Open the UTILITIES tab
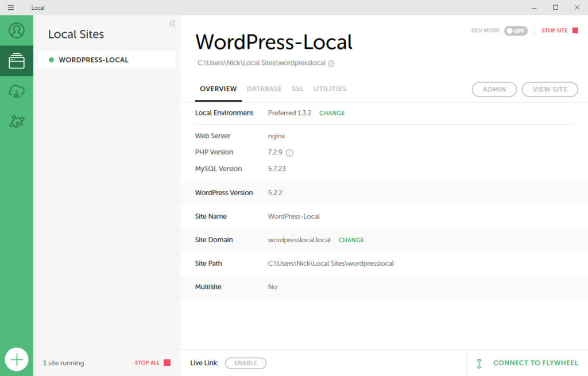This screenshot has width=588, height=376. [330, 89]
